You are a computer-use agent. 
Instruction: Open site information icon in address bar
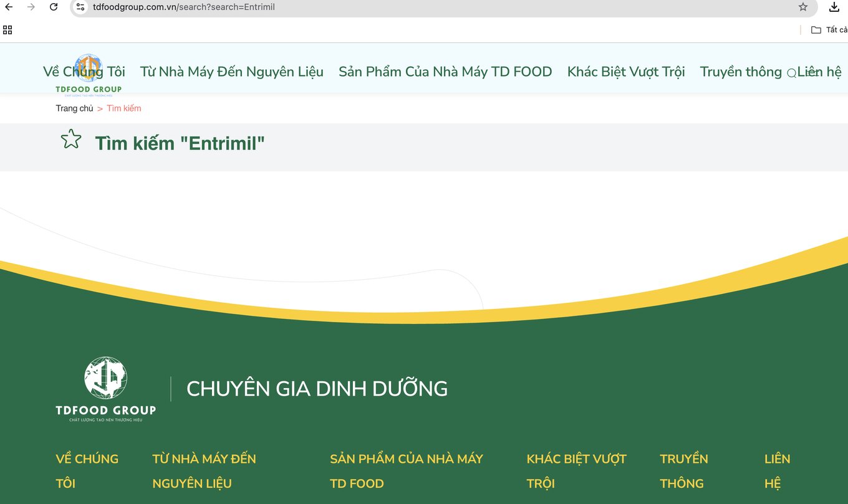80,7
